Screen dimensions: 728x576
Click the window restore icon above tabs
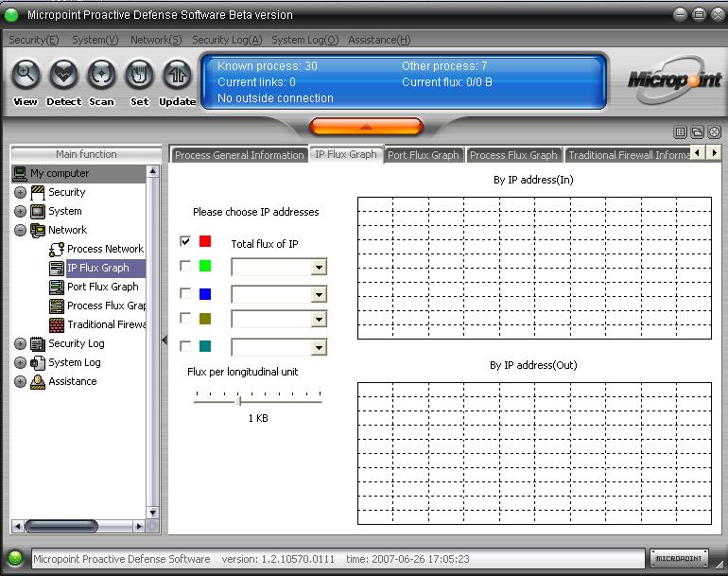pos(697,132)
